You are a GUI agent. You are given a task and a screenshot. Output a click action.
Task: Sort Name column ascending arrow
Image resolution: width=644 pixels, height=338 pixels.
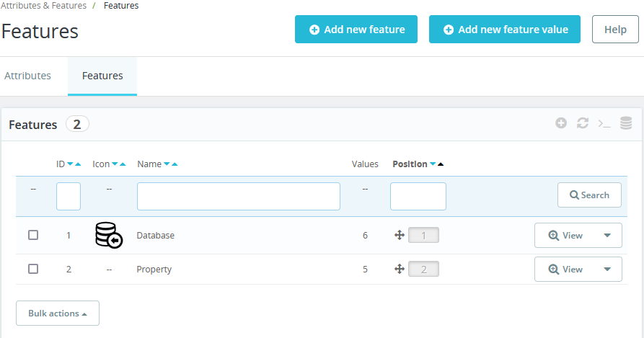[x=175, y=164]
